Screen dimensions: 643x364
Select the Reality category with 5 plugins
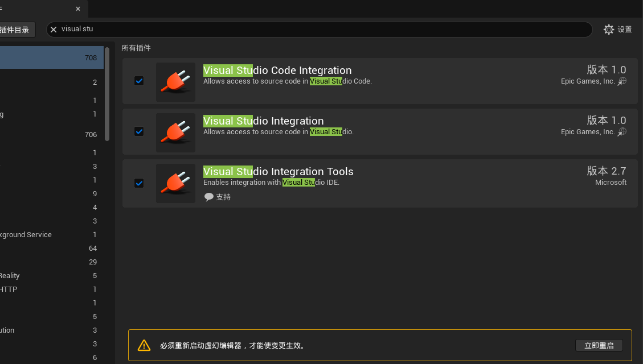coord(52,275)
